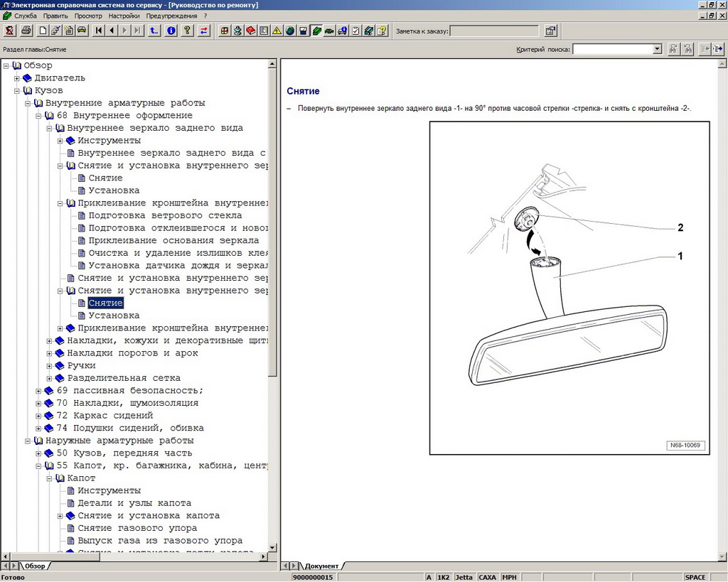The height and width of the screenshot is (582, 728).
Task: Switch to the Документ tab
Action: (321, 566)
